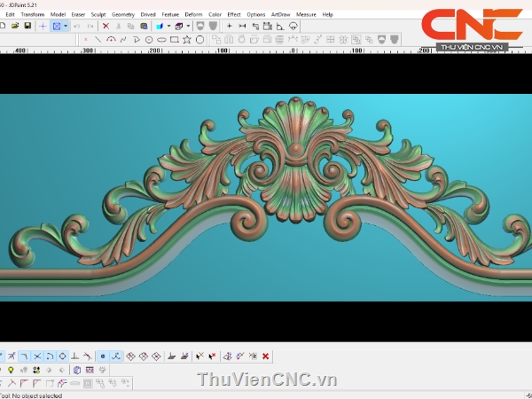Screen dimensions: 532x399
Task: Click the red Delete X icon
Action: [x=106, y=27]
